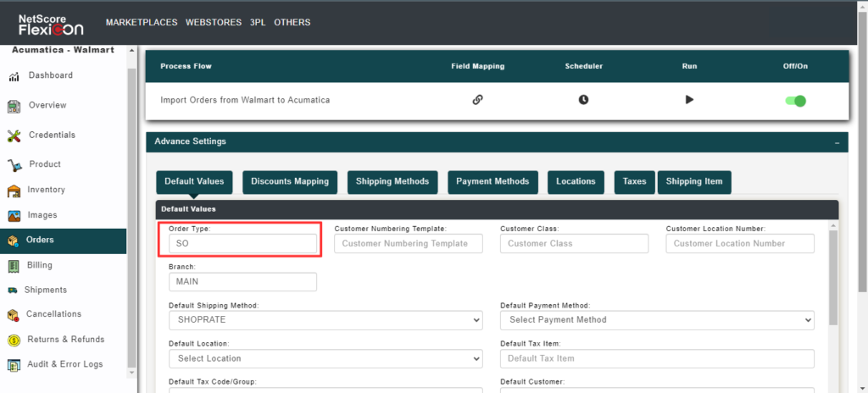Run the import orders process flow
This screenshot has height=393, width=868.
[x=689, y=100]
